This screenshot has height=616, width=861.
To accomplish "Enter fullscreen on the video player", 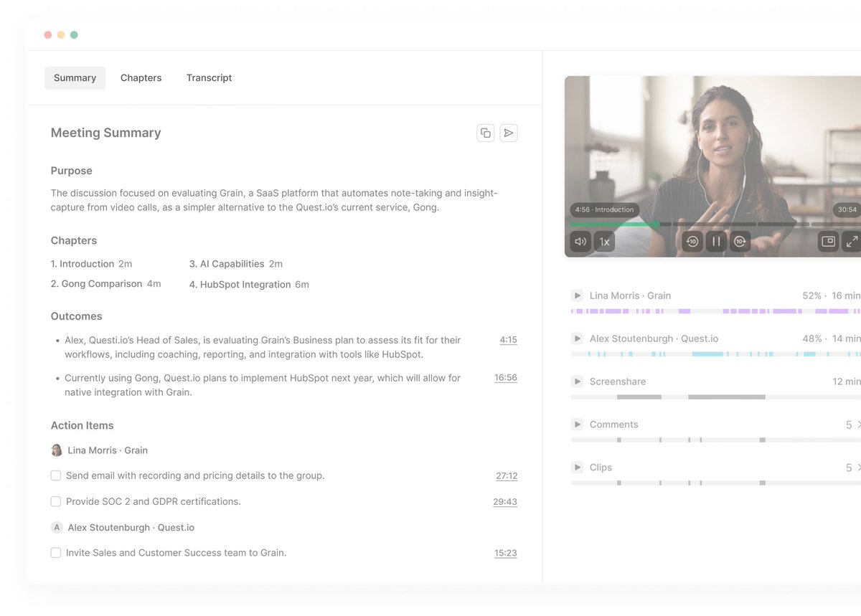I will click(852, 242).
